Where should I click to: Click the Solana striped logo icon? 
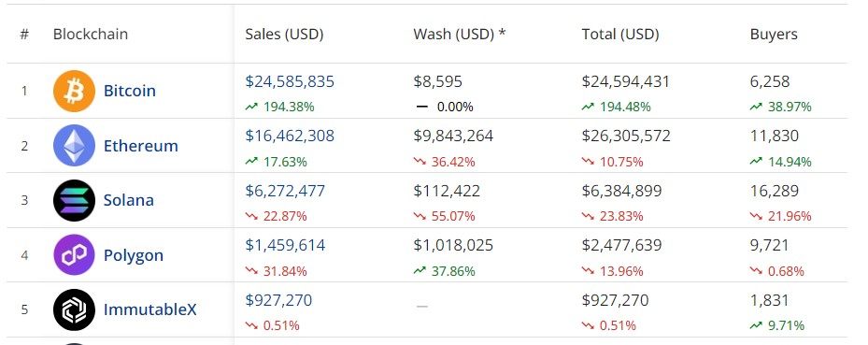[74, 200]
